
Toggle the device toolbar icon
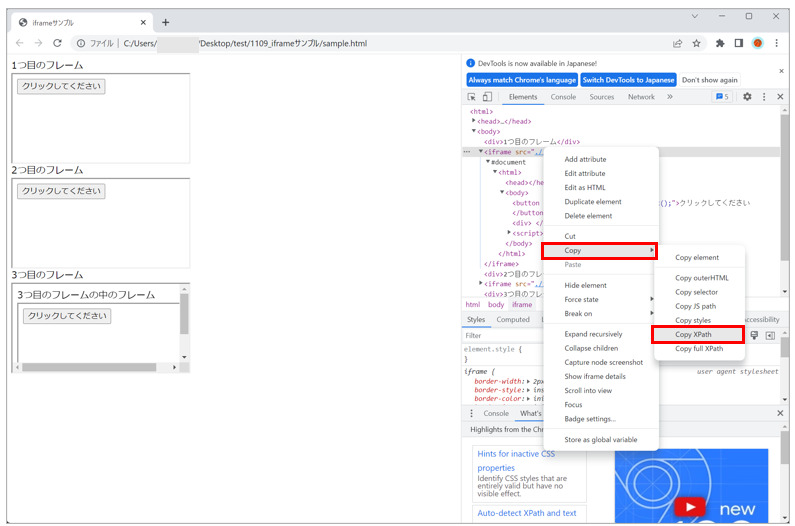pyautogui.click(x=487, y=97)
